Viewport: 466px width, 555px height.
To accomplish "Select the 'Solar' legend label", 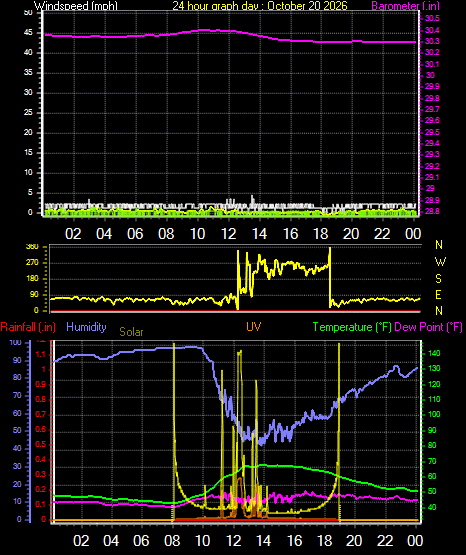I will point(131,332).
